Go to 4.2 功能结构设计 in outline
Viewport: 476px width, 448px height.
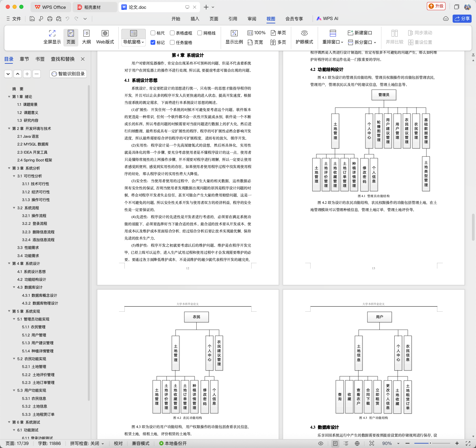(32, 279)
